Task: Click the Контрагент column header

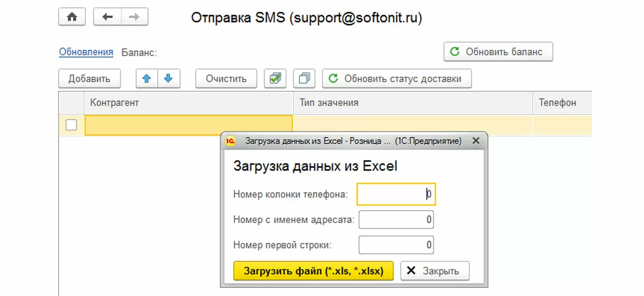Action: pos(188,102)
